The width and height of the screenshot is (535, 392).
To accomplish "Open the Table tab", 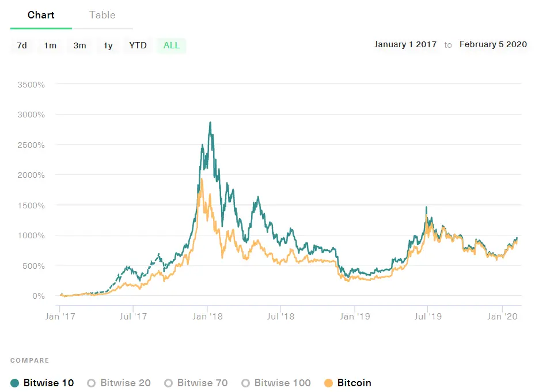I will pos(103,15).
